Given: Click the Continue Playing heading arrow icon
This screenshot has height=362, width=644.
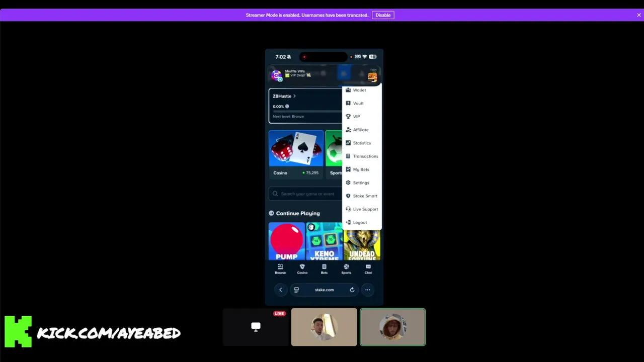Looking at the screenshot, I should (272, 213).
